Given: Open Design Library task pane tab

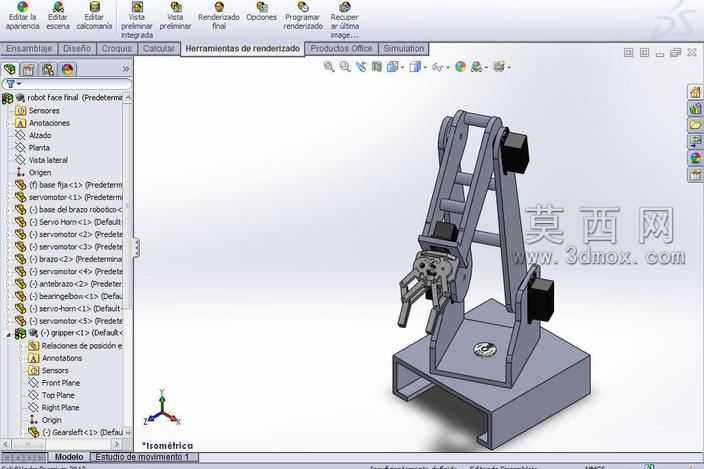Looking at the screenshot, I should pyautogui.click(x=695, y=109).
